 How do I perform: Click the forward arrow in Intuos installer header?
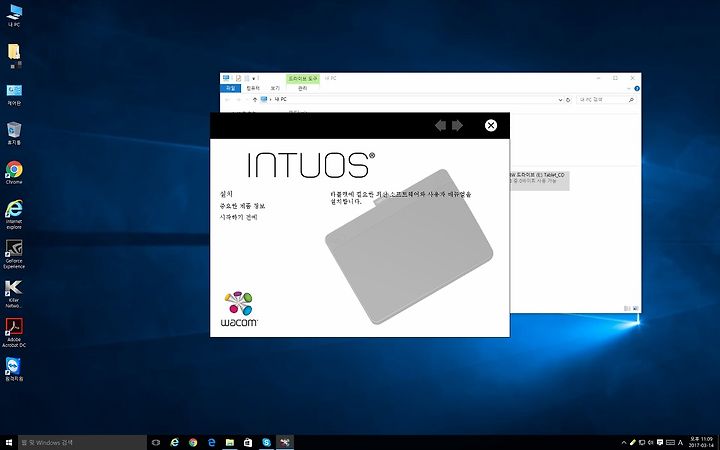(x=457, y=125)
